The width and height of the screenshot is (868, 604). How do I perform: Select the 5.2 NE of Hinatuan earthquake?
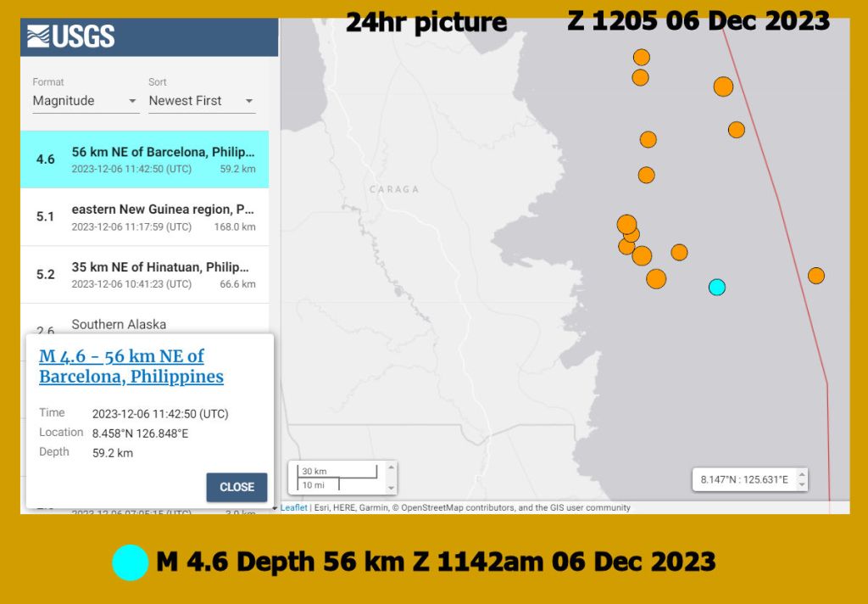click(145, 275)
